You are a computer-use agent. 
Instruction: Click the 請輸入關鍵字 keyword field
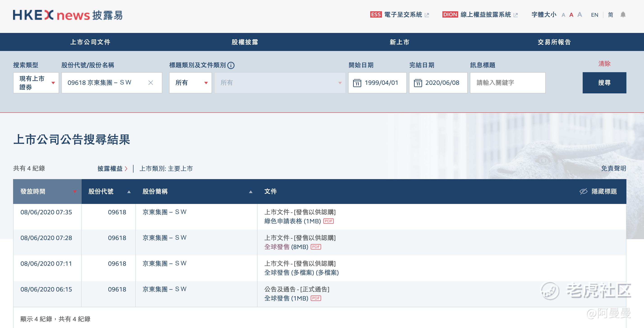click(508, 83)
